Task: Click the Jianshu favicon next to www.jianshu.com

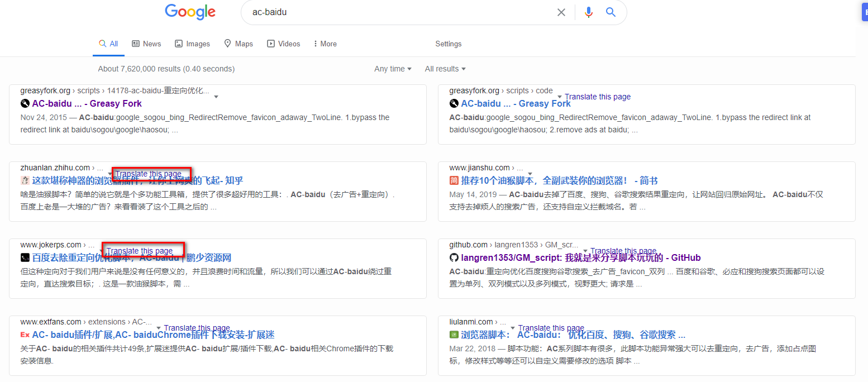Action: [453, 180]
